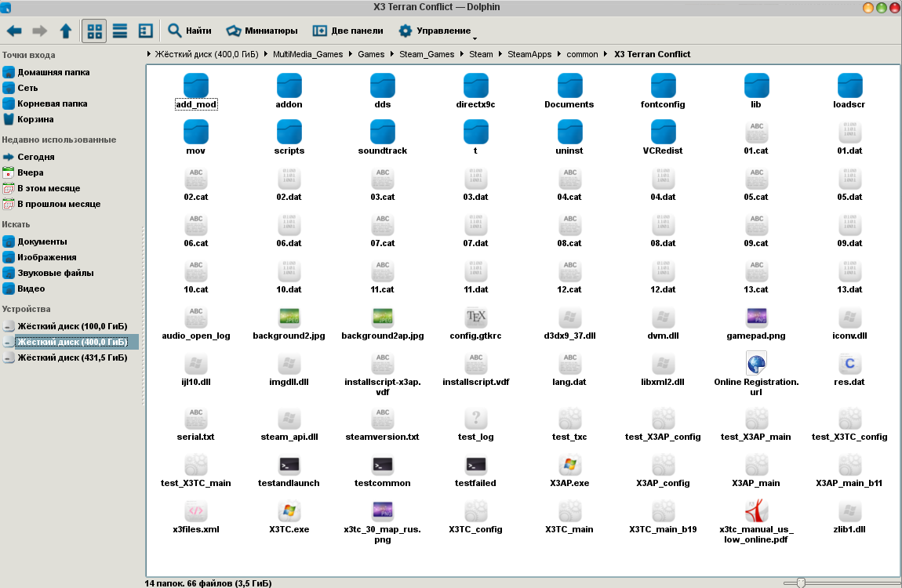Select the 13.dat file
Screen dimensions: 902x588
pyautogui.click(x=849, y=277)
